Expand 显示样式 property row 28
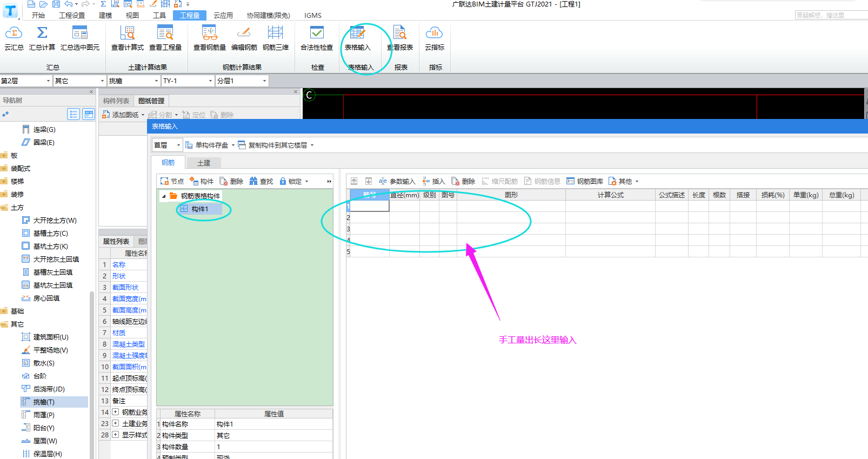The height and width of the screenshot is (459, 868). 115,435
